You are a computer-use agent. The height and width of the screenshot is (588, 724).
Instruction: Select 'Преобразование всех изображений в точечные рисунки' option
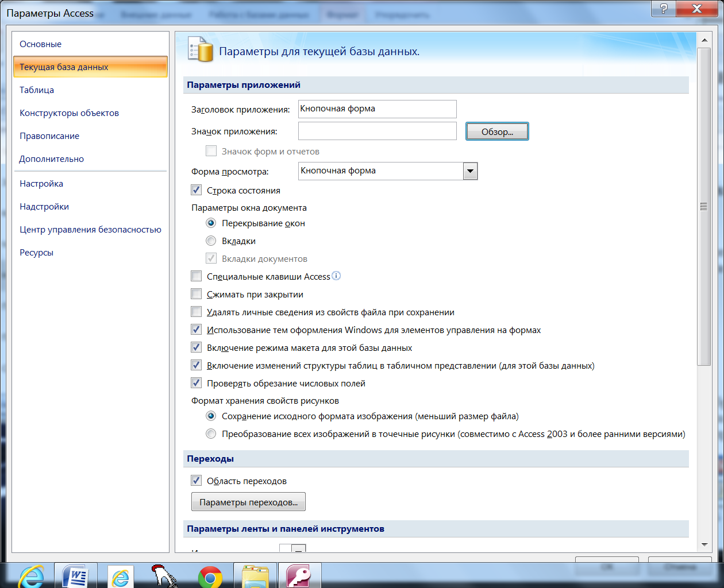tap(211, 434)
